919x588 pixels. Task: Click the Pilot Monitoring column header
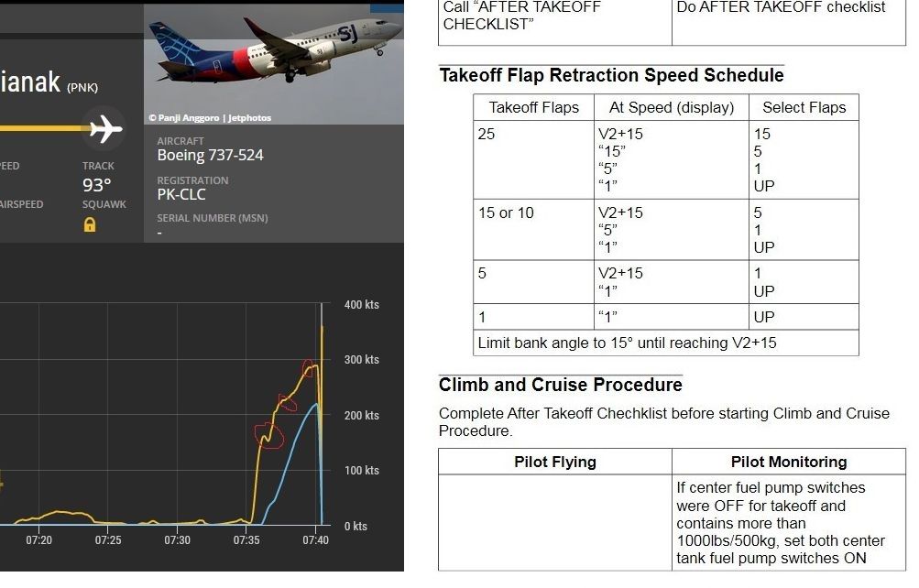pos(788,463)
